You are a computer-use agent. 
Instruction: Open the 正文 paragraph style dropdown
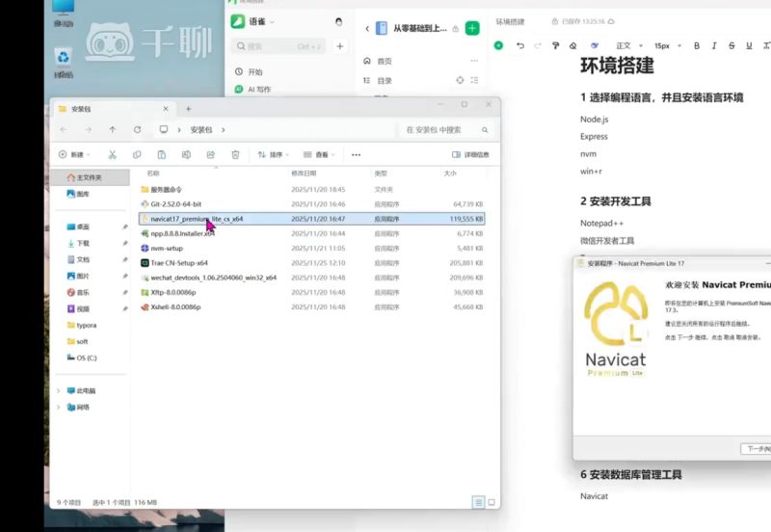(x=629, y=45)
